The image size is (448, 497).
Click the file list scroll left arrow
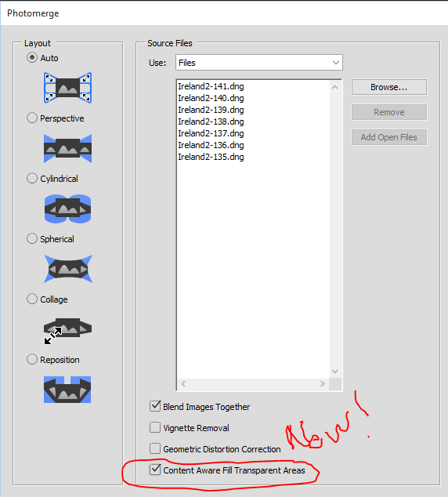click(183, 384)
